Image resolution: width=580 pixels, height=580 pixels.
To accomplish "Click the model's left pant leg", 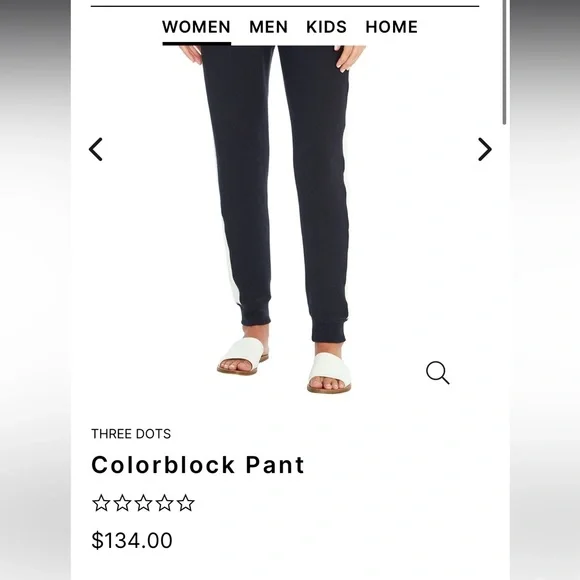I will pos(316,192).
